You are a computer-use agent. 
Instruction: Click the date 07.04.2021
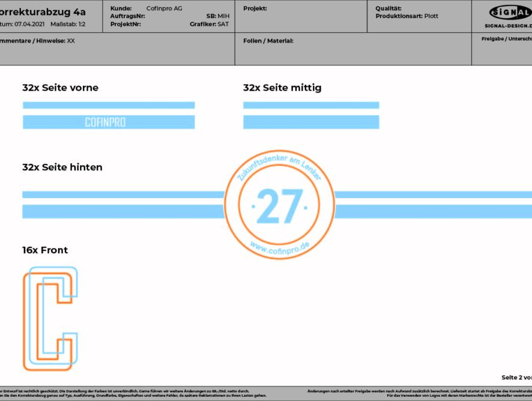[x=29, y=24]
